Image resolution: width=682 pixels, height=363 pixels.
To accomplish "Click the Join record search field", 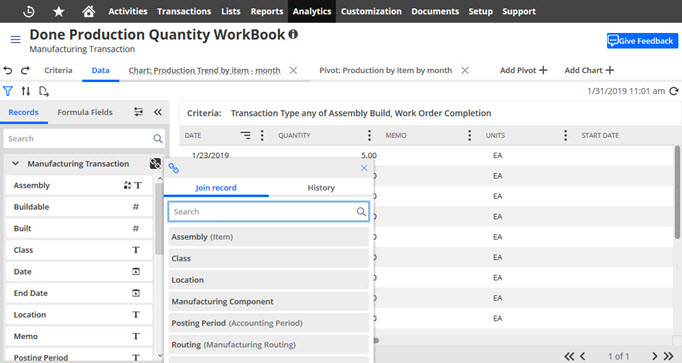I will (269, 212).
